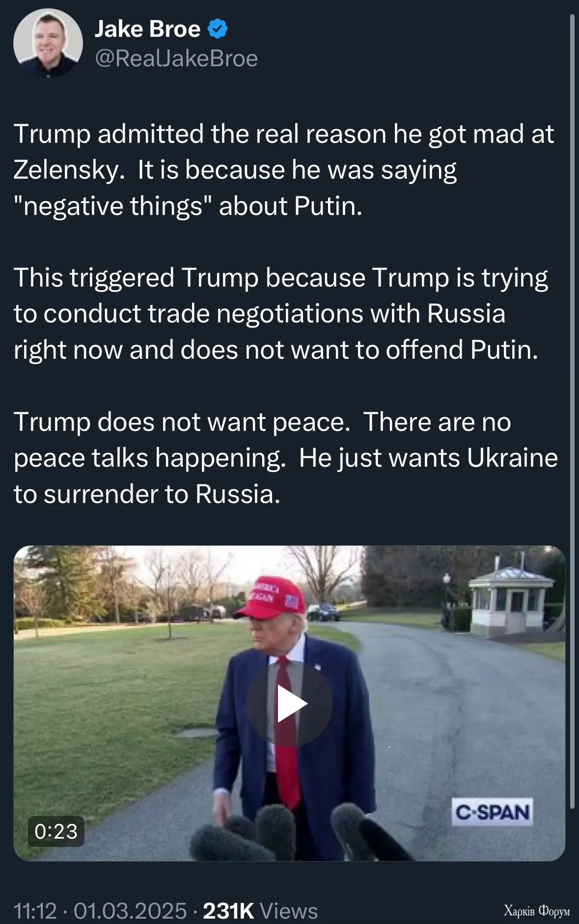Screen dimensions: 579x924
Task: Open the 11:12 post timestamp
Action: [x=35, y=911]
